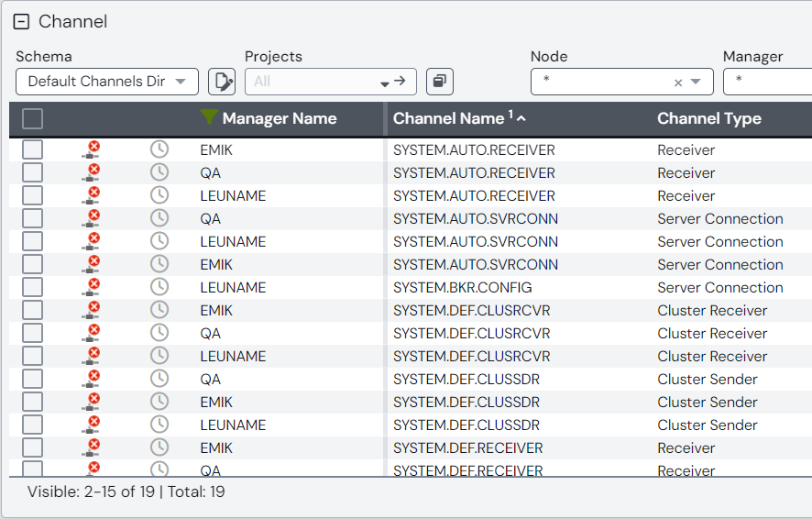The width and height of the screenshot is (812, 519).
Task: Click clock icon for QA SYSTEM.DEF.CLUSRCVR row
Action: [x=159, y=333]
